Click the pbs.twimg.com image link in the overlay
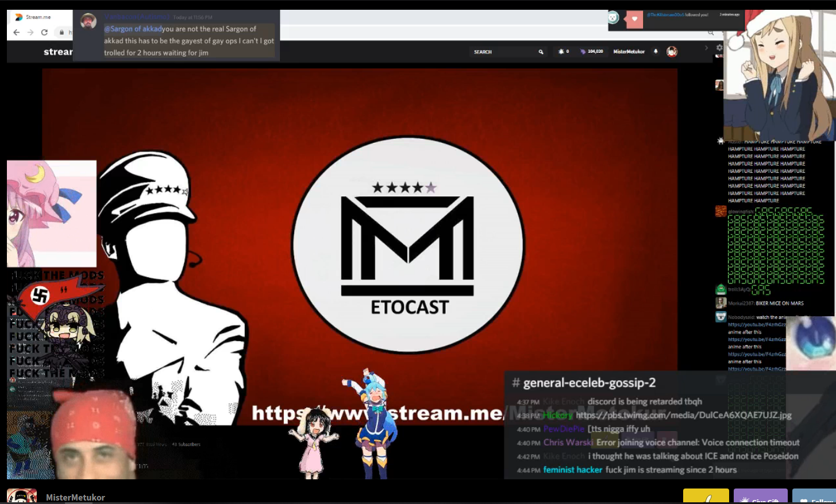 click(684, 415)
